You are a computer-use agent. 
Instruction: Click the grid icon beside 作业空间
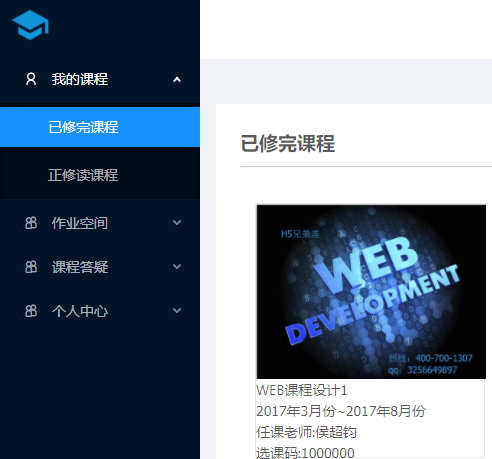coord(31,223)
